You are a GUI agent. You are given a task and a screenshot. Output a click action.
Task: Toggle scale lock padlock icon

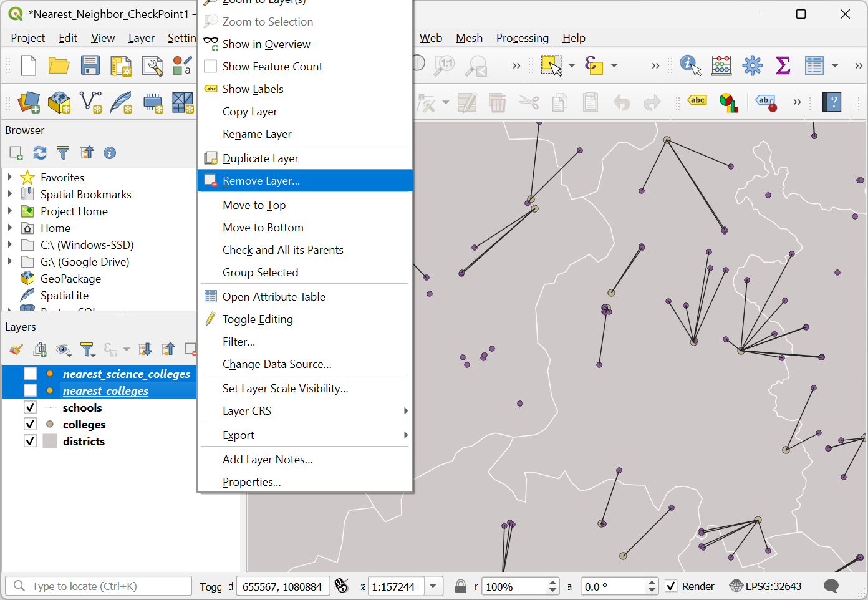461,586
